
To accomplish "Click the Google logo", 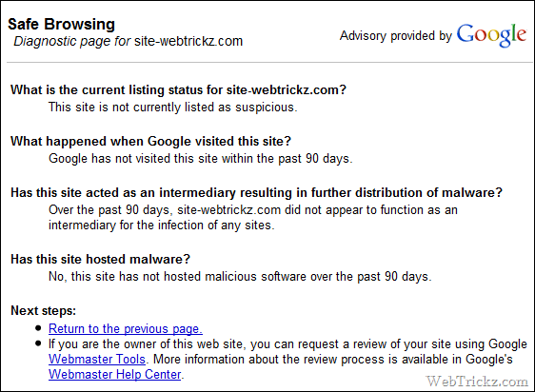I will 491,35.
